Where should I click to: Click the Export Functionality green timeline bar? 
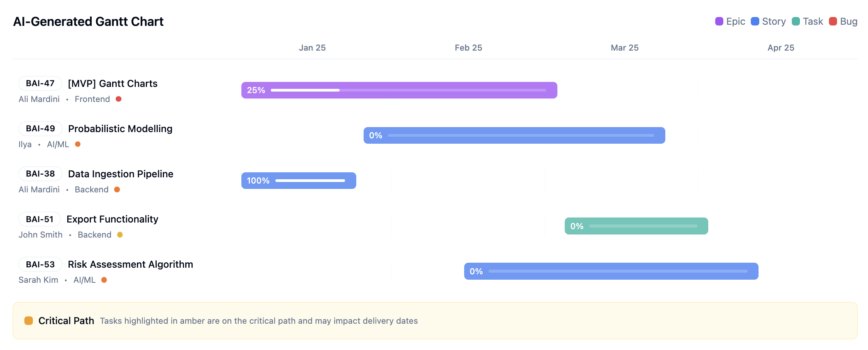pos(636,226)
